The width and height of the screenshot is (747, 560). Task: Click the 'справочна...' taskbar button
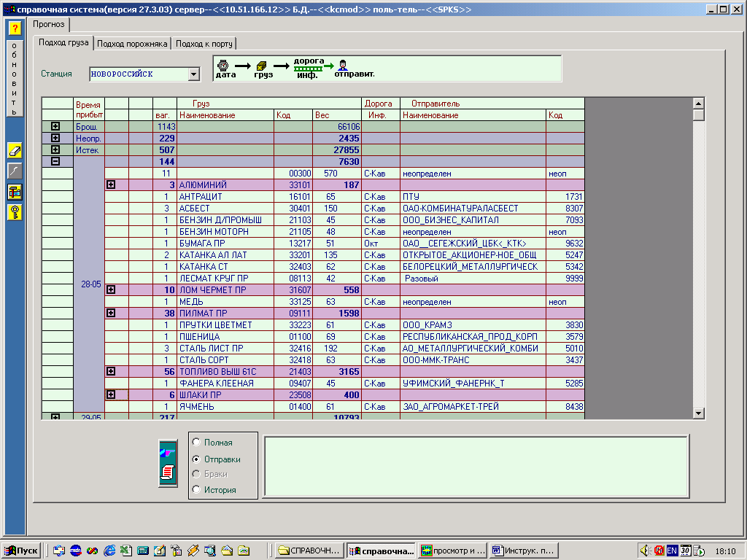[381, 551]
